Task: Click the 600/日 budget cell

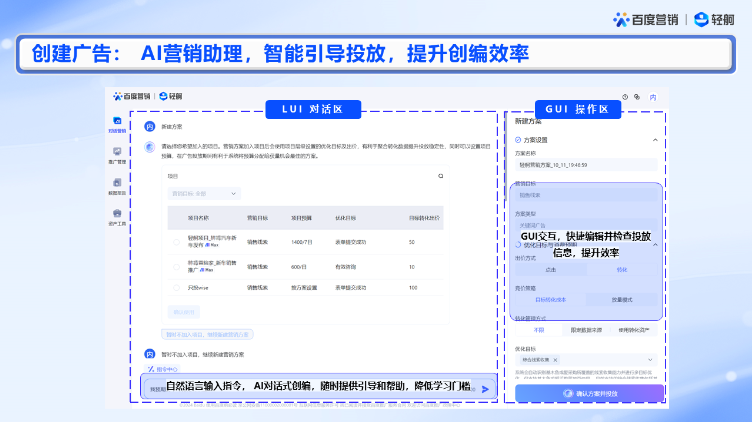Action: click(299, 267)
